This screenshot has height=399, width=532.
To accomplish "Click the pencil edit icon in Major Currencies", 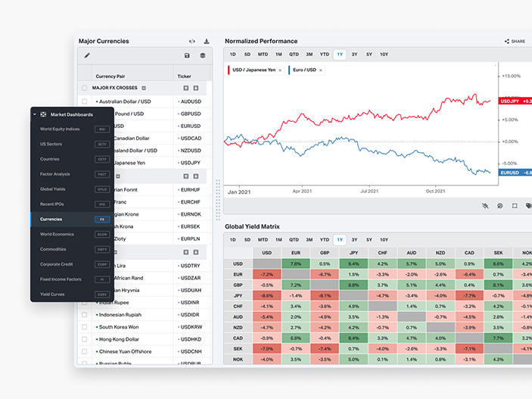I will click(x=87, y=55).
